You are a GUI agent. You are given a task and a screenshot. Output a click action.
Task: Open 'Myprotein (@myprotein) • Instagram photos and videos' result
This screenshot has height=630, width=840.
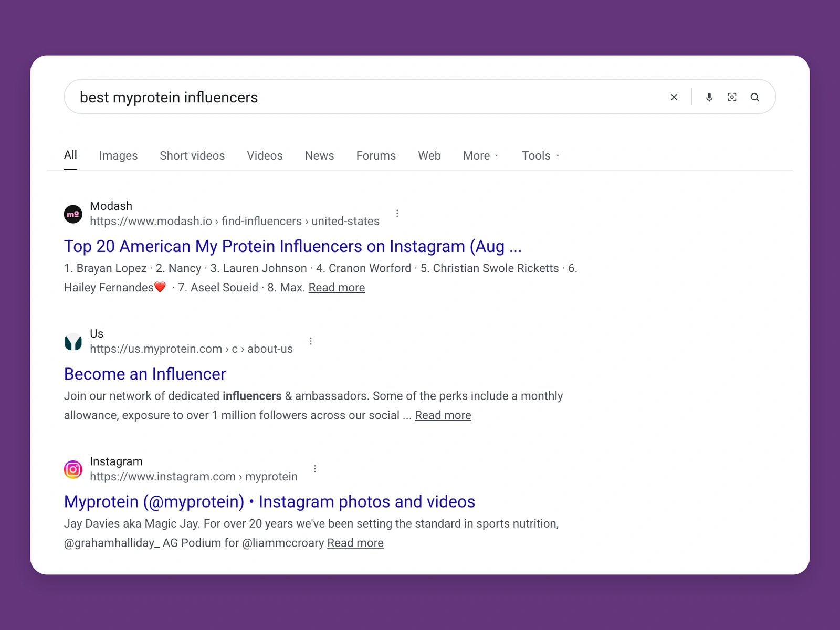(269, 502)
